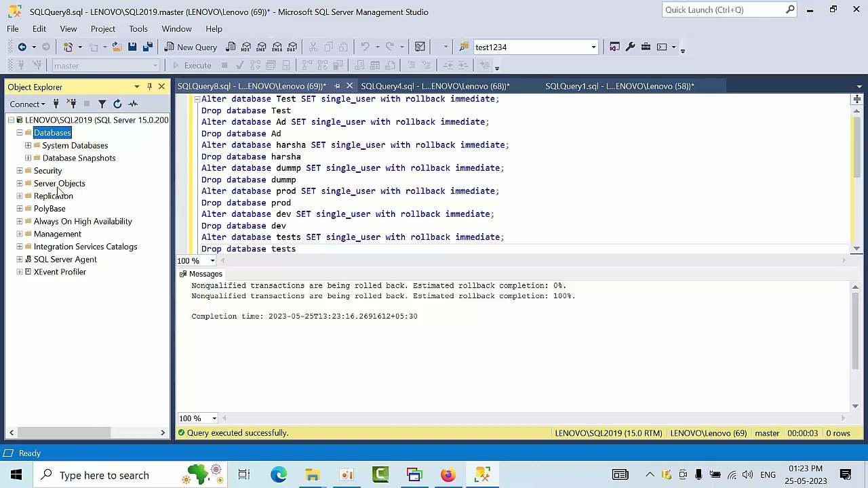Collapse the Databases tree node
The image size is (868, 488).
20,133
